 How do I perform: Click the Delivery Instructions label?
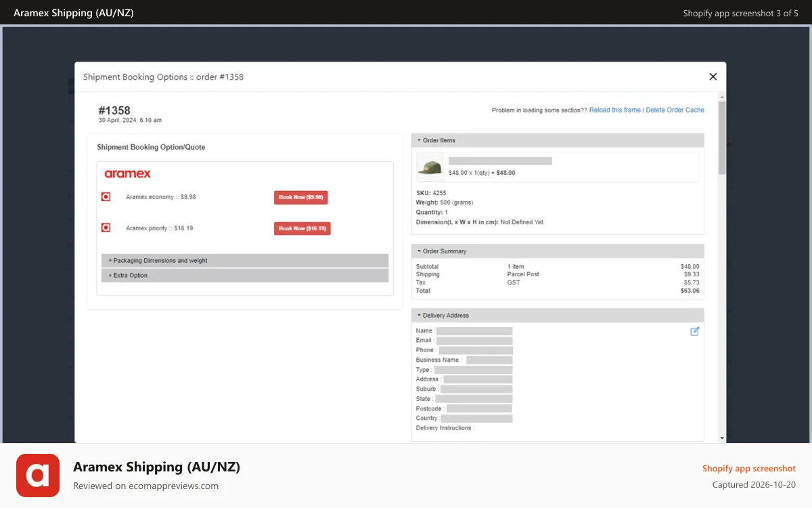point(445,428)
